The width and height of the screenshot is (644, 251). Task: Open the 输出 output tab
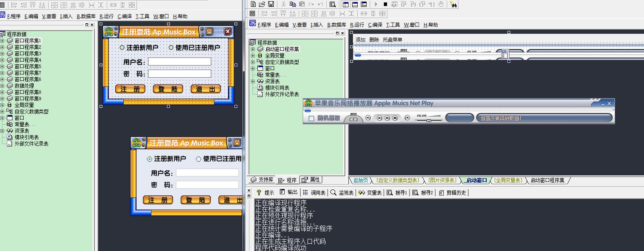coord(289,192)
